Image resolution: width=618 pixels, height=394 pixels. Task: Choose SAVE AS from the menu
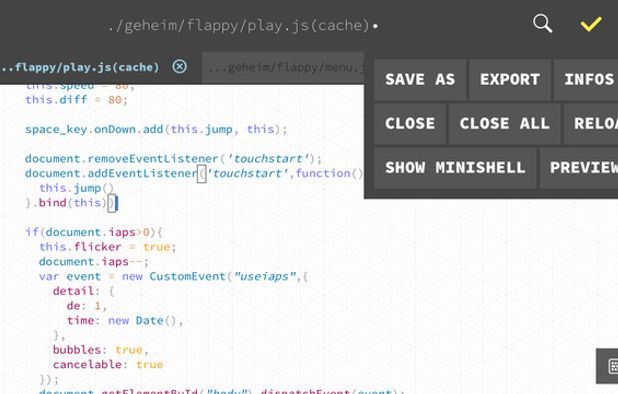420,80
